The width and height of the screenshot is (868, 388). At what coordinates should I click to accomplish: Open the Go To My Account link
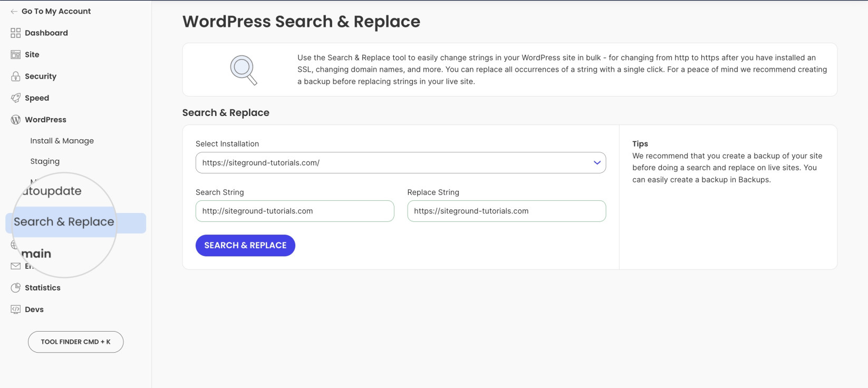coord(56,11)
